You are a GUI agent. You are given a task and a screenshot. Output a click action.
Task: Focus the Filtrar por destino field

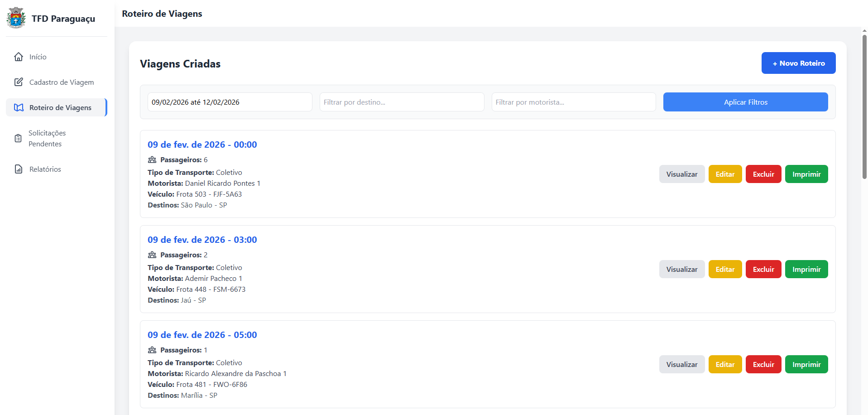point(402,102)
